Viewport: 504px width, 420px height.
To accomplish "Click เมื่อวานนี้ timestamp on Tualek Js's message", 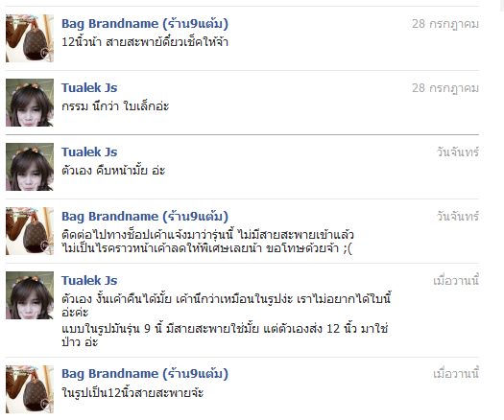I will coord(456,280).
